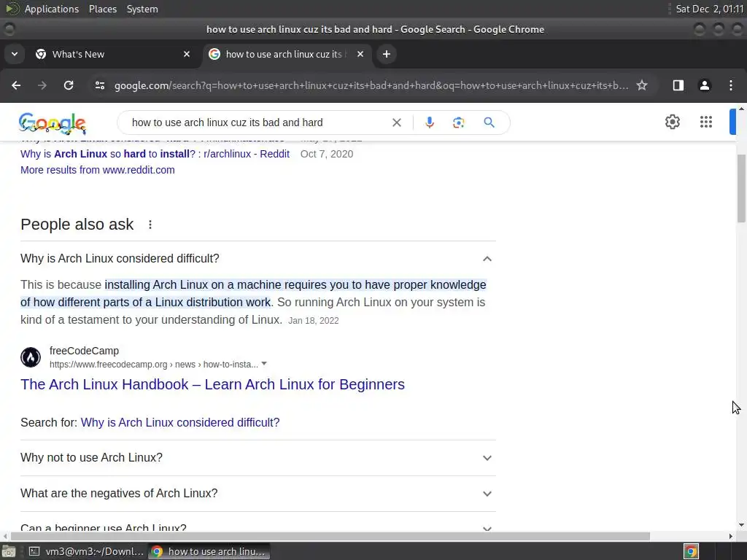Click the 'Oct 7, 2020' date text
This screenshot has height=560, width=747.
[327, 154]
